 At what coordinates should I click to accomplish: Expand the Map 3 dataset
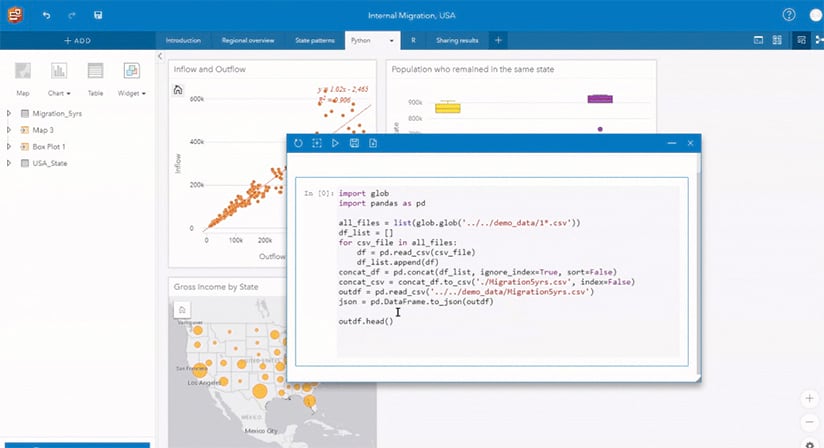(x=8, y=130)
